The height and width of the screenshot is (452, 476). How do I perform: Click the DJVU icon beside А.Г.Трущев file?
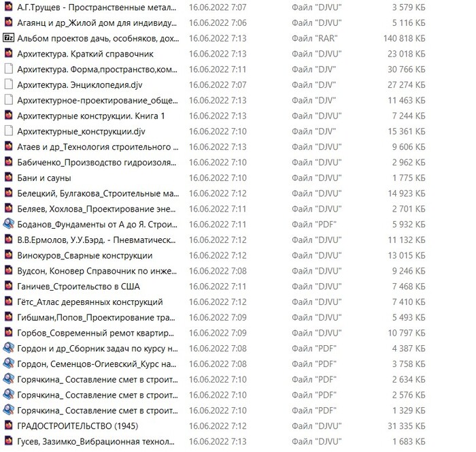(x=8, y=7)
